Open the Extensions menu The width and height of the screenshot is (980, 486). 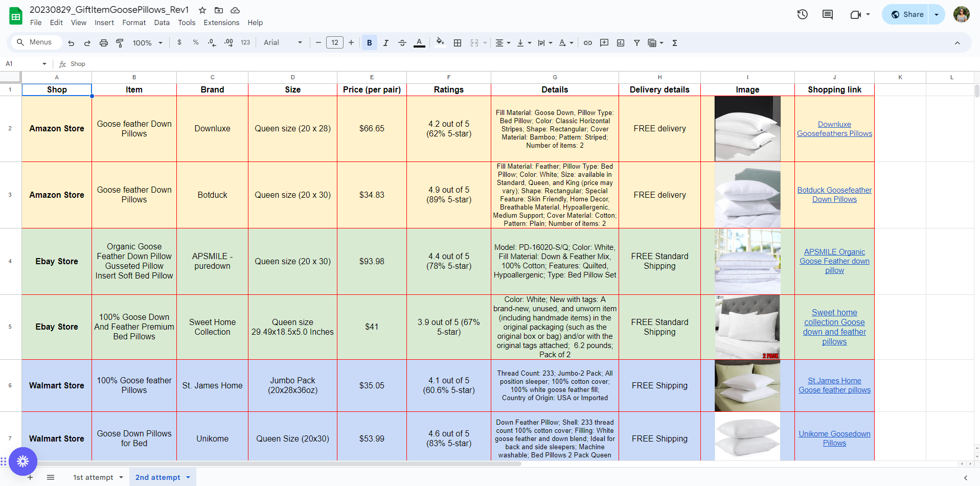tap(221, 22)
